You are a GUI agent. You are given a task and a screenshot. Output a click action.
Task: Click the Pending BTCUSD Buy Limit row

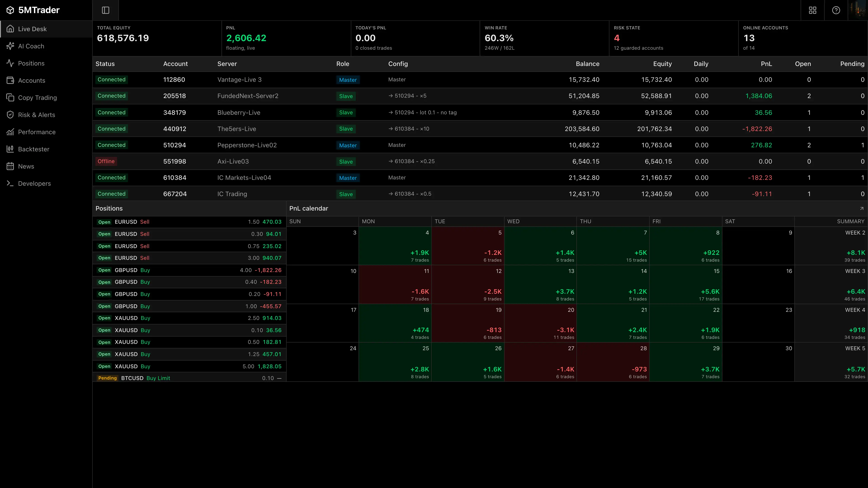[189, 378]
